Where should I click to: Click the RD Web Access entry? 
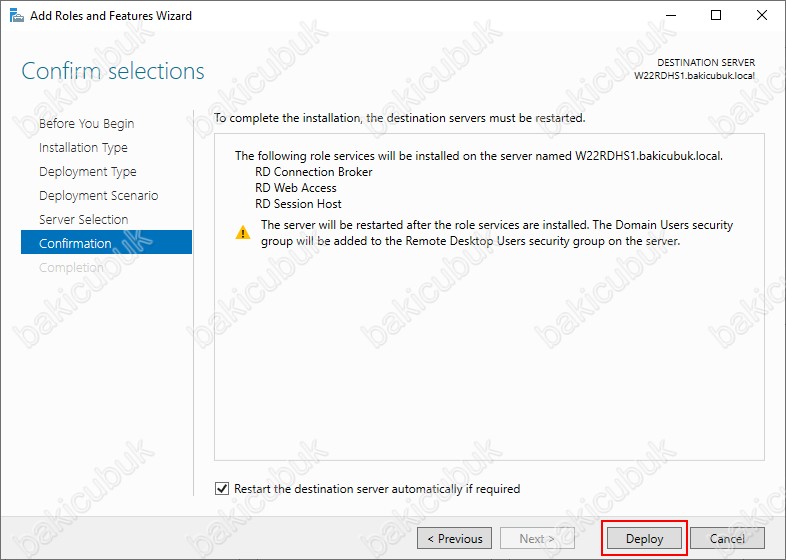[296, 188]
